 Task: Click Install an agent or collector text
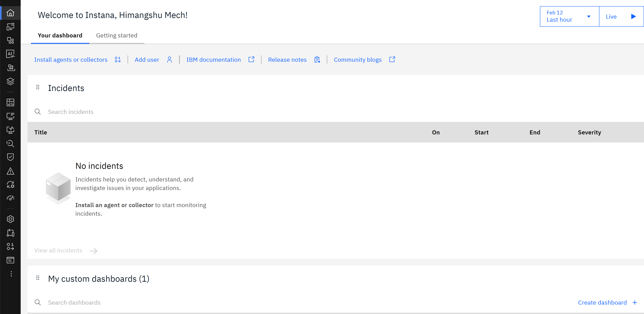click(114, 205)
